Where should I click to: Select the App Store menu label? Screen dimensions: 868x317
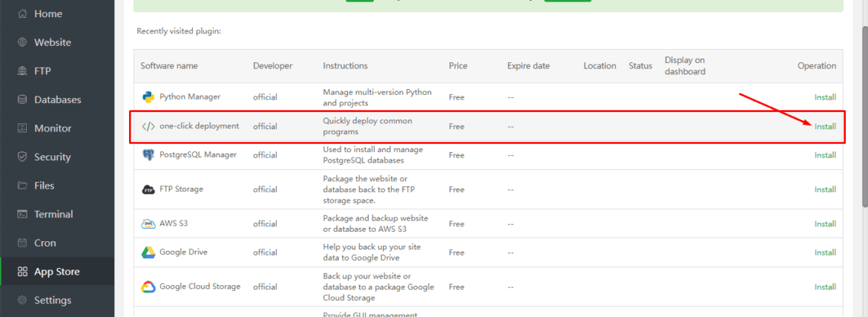[57, 272]
